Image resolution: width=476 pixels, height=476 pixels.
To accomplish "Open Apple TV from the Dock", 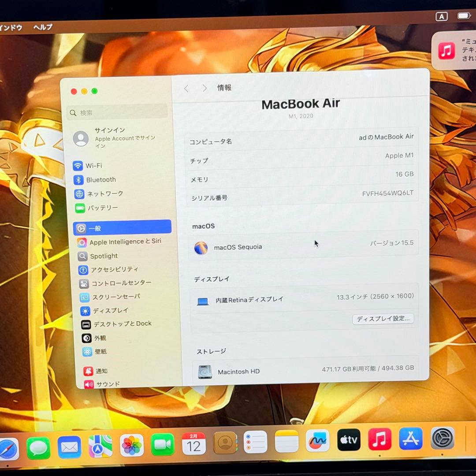I will tap(349, 439).
